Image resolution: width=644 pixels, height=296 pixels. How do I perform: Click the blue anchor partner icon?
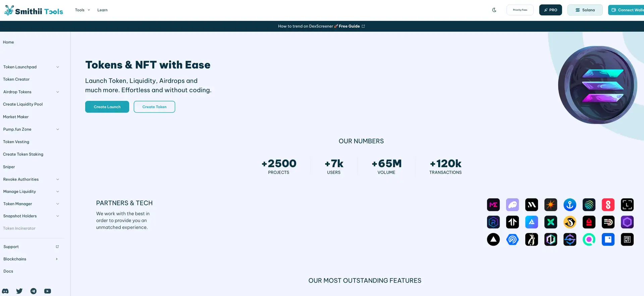[570, 205]
